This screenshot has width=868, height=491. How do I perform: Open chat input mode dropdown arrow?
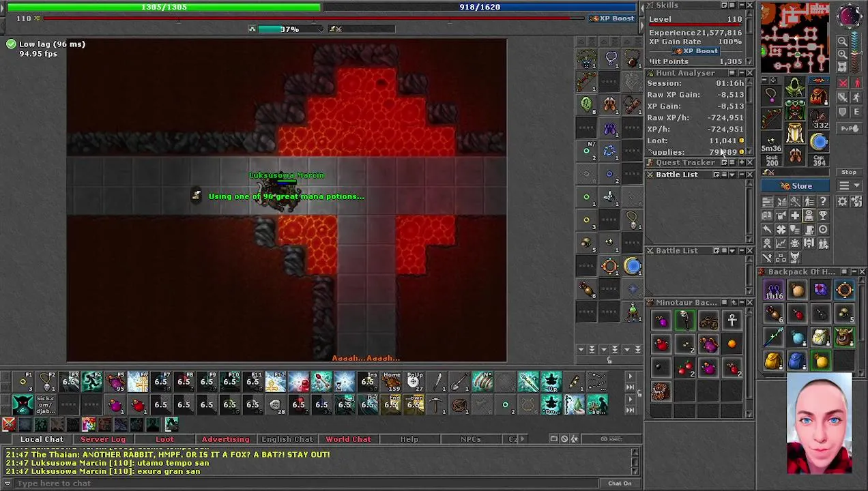pos(8,483)
